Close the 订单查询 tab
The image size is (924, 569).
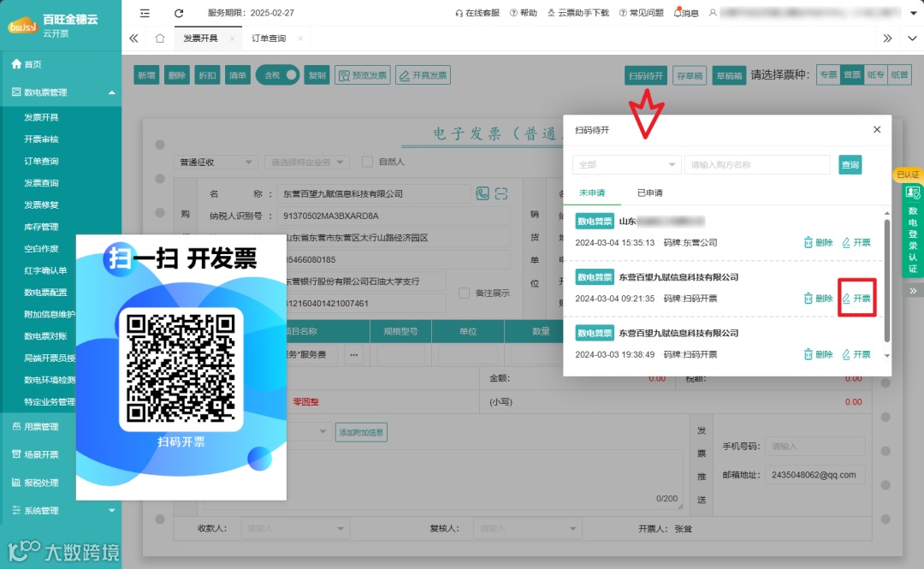coord(300,39)
